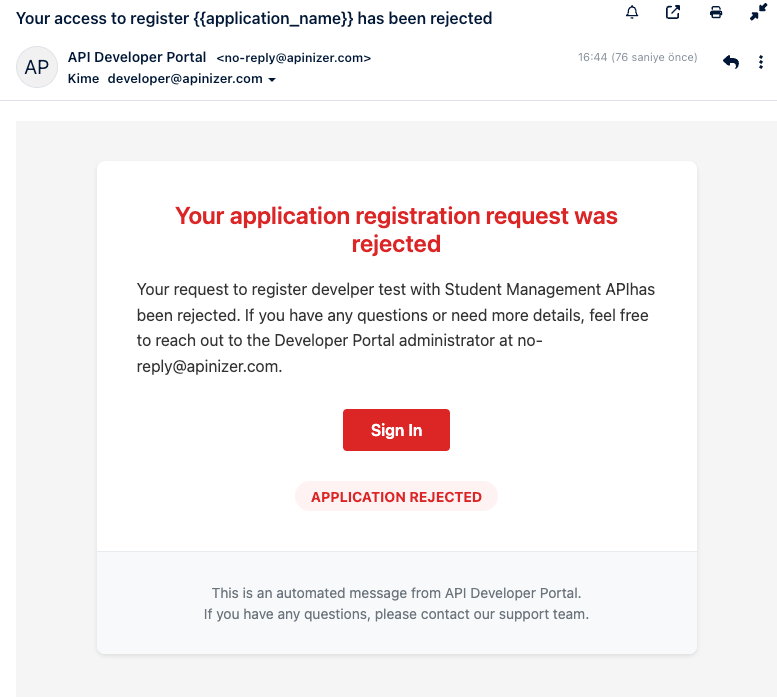Image resolution: width=777 pixels, height=697 pixels.
Task: Expand the recipient details dropdown arrow
Action: coord(272,79)
